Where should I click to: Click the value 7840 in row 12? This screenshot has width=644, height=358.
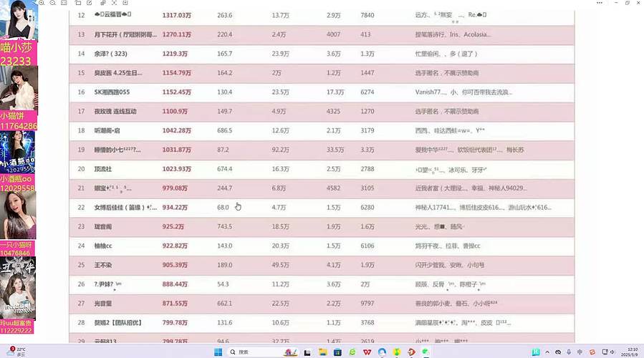pyautogui.click(x=367, y=15)
